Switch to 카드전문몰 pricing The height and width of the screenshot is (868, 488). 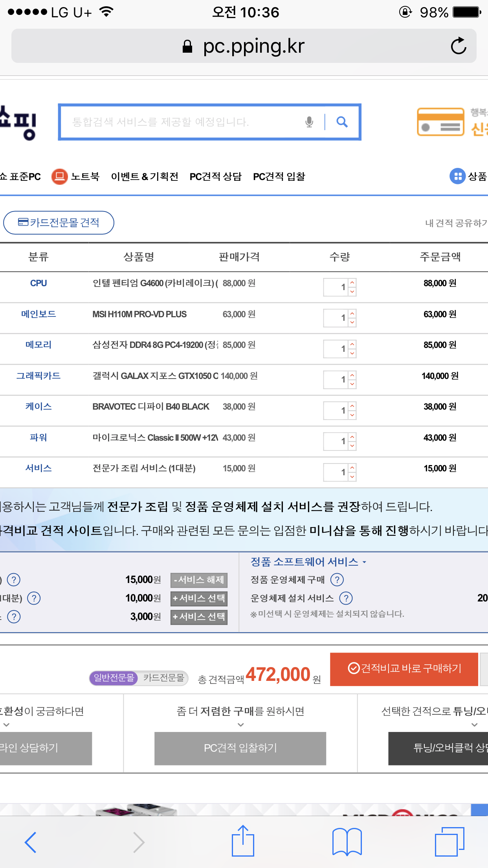[x=163, y=678]
